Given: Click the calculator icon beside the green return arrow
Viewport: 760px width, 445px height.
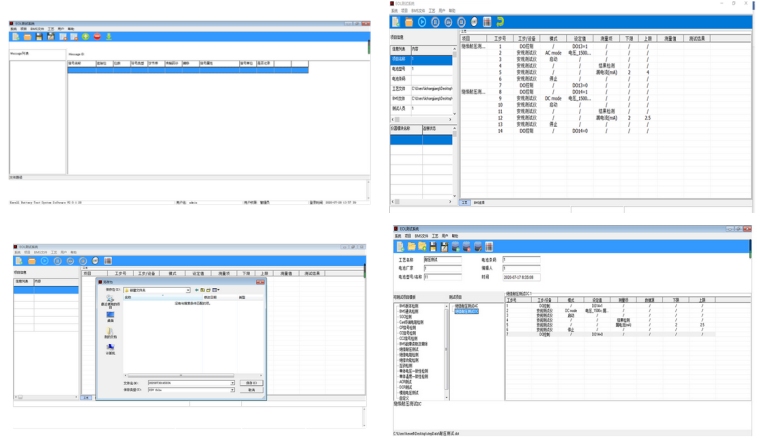Looking at the screenshot, I should (487, 21).
